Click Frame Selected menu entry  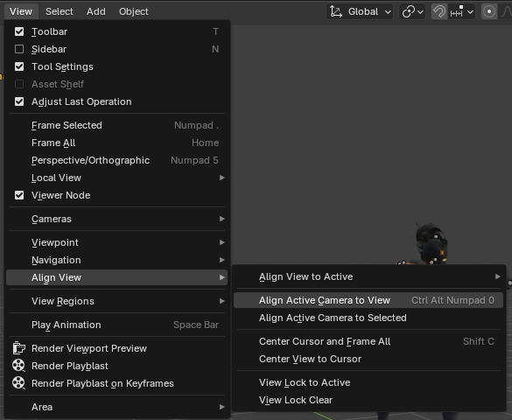point(116,125)
